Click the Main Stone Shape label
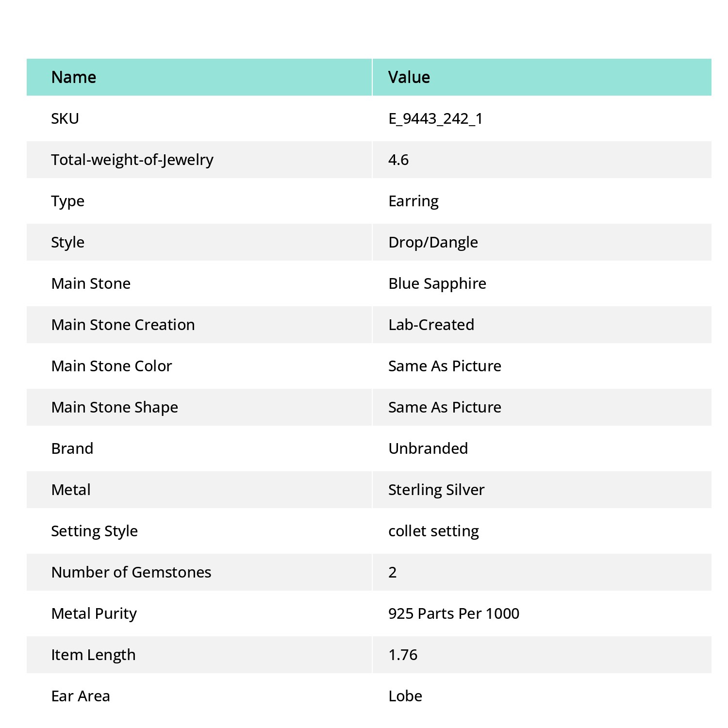This screenshot has height=728, width=728. click(x=115, y=407)
